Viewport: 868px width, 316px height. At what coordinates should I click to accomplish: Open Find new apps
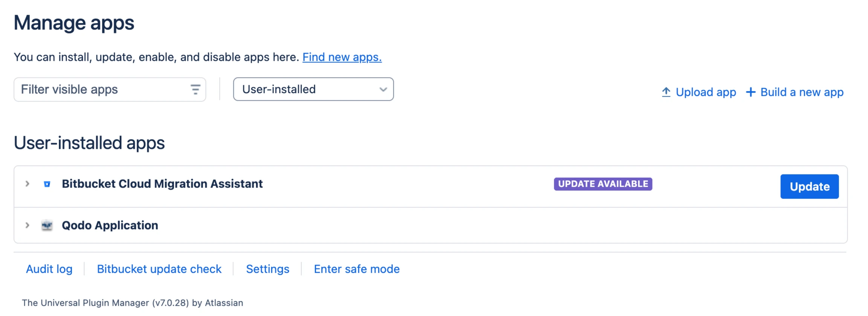[341, 57]
